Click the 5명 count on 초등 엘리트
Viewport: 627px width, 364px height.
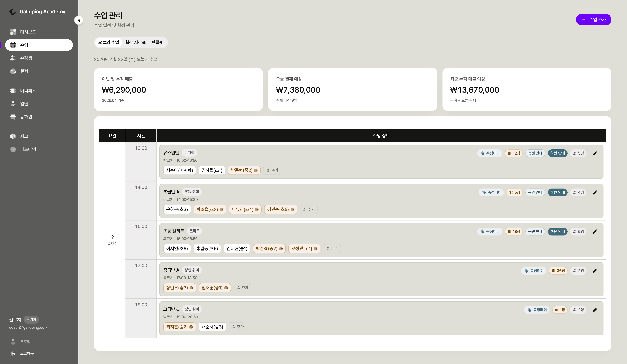coord(578,232)
